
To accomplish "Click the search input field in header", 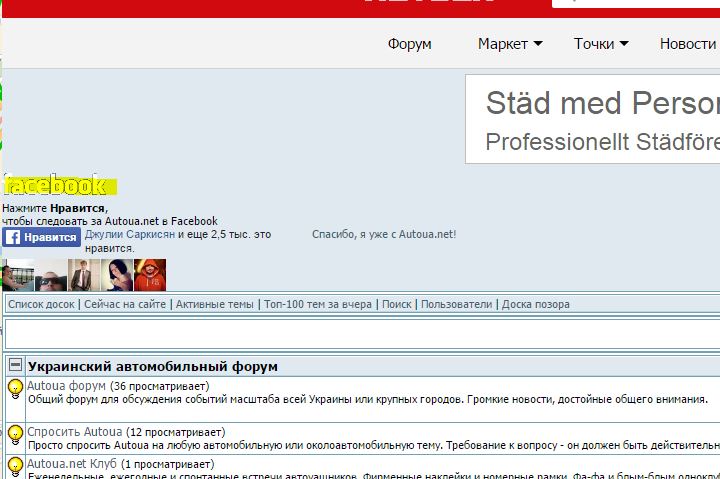I will point(640,3).
